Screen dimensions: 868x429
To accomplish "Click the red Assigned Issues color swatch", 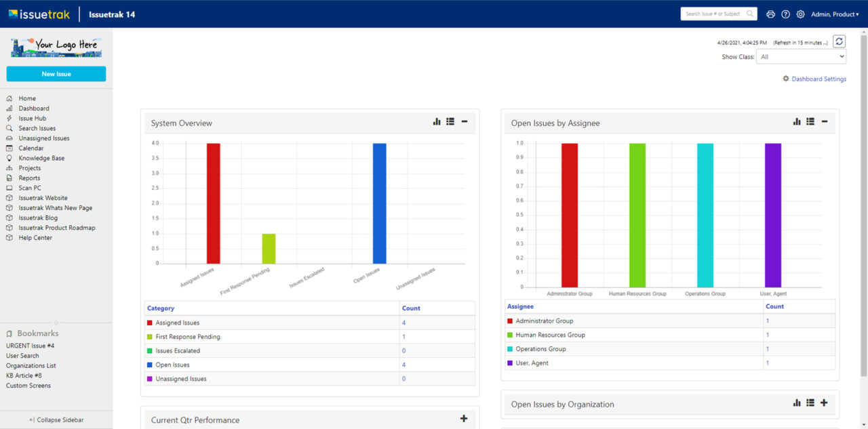I will [151, 323].
